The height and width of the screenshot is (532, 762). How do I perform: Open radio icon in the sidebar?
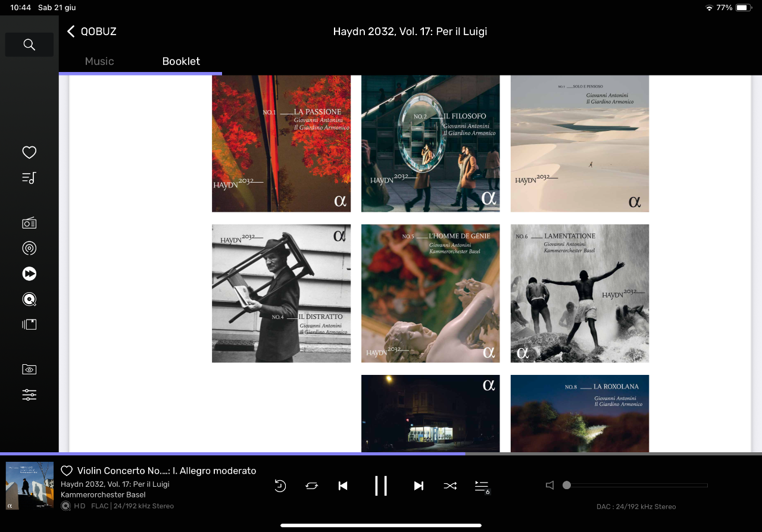point(29,223)
